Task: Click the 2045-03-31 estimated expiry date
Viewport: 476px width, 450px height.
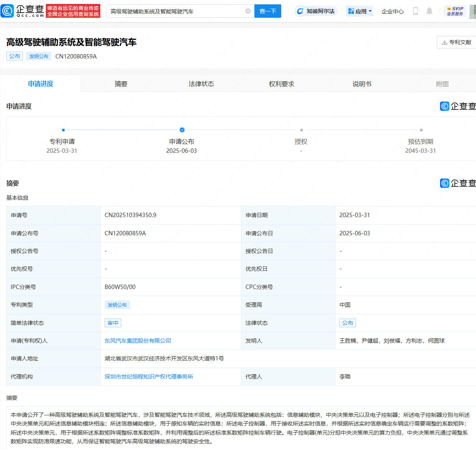Action: pos(421,151)
